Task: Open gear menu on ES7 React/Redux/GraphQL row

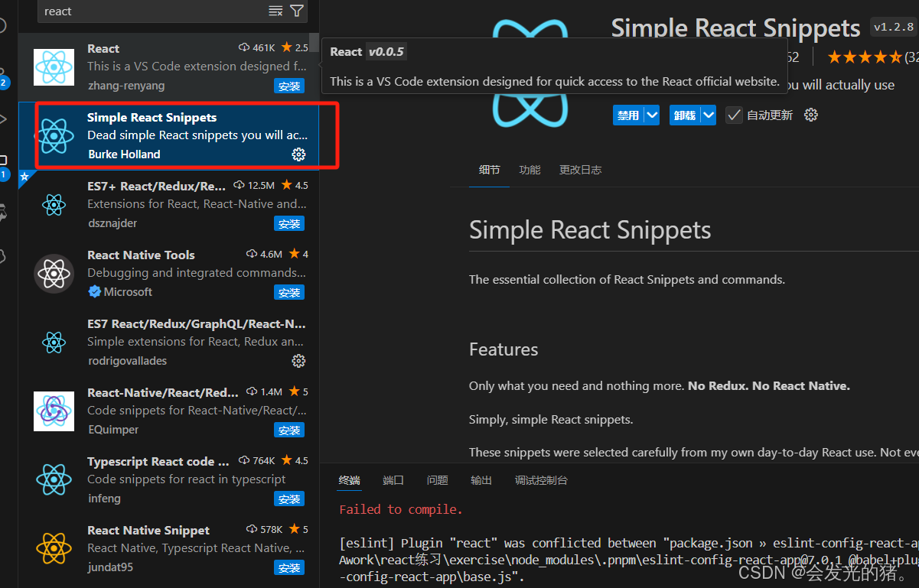Action: point(298,361)
